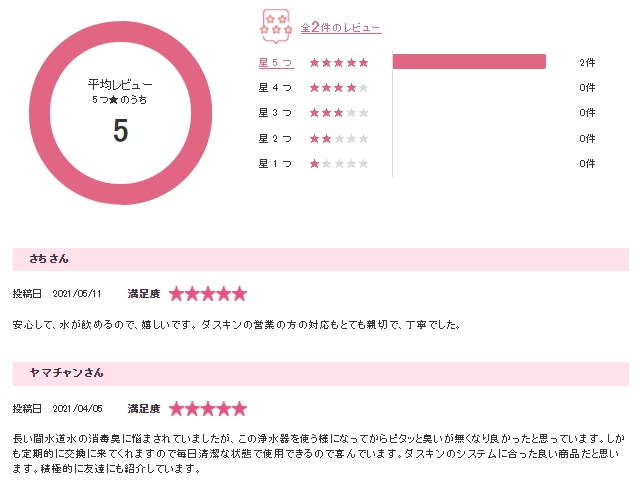Screen dimensions: 640x494
Task: Click the five-star icons in the 星5つ row
Action: (x=339, y=62)
